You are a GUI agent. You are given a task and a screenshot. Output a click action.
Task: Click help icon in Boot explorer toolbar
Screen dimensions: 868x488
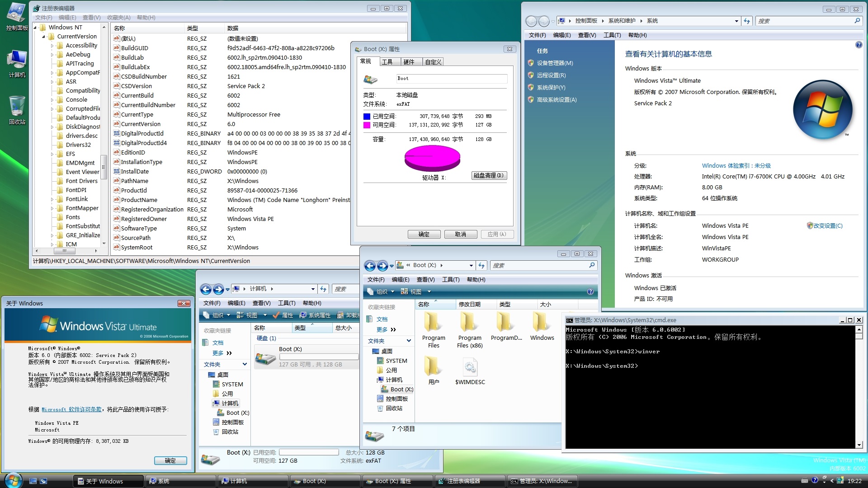(590, 291)
